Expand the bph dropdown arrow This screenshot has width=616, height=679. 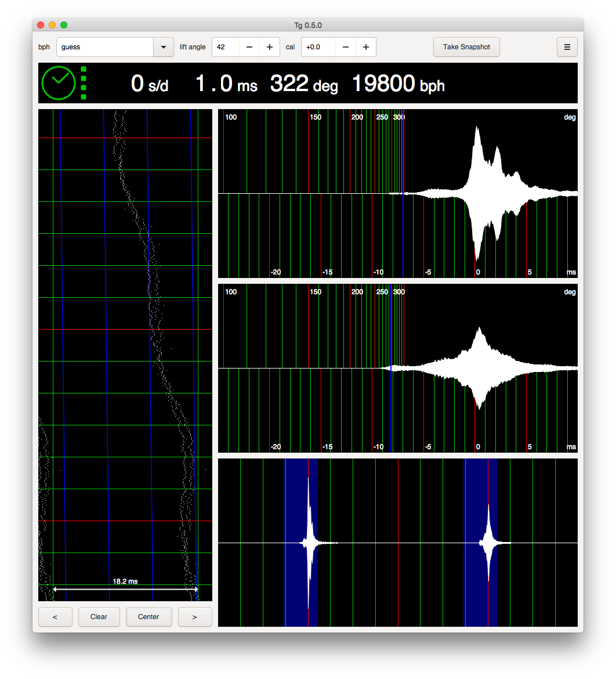coord(163,47)
